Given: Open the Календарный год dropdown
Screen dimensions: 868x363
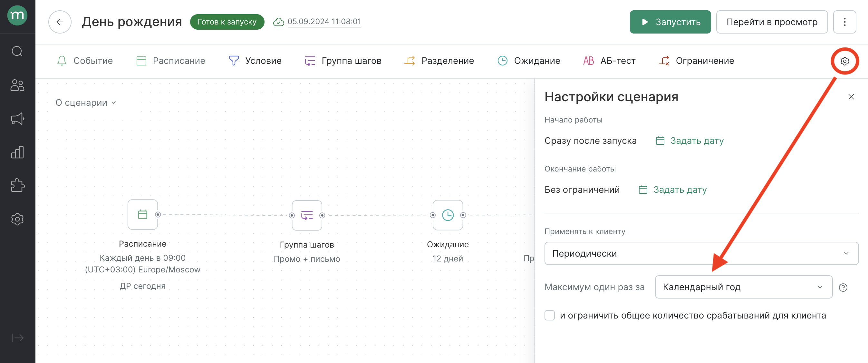Looking at the screenshot, I should 743,287.
